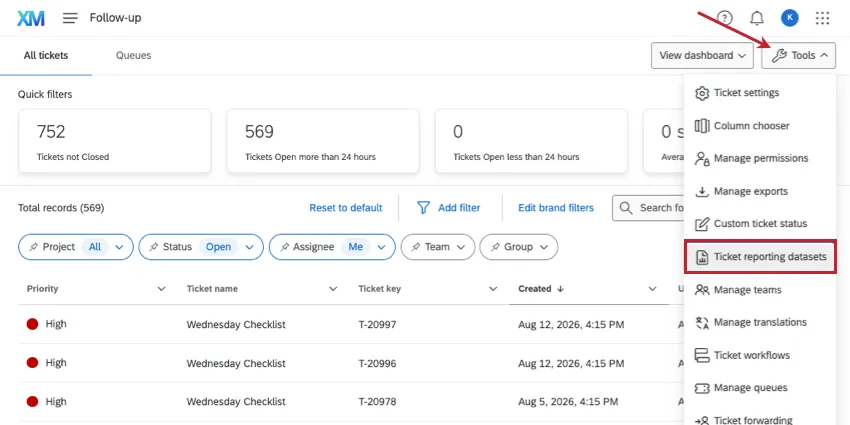Open the hamburger navigation menu
This screenshot has width=850, height=425.
[x=70, y=18]
